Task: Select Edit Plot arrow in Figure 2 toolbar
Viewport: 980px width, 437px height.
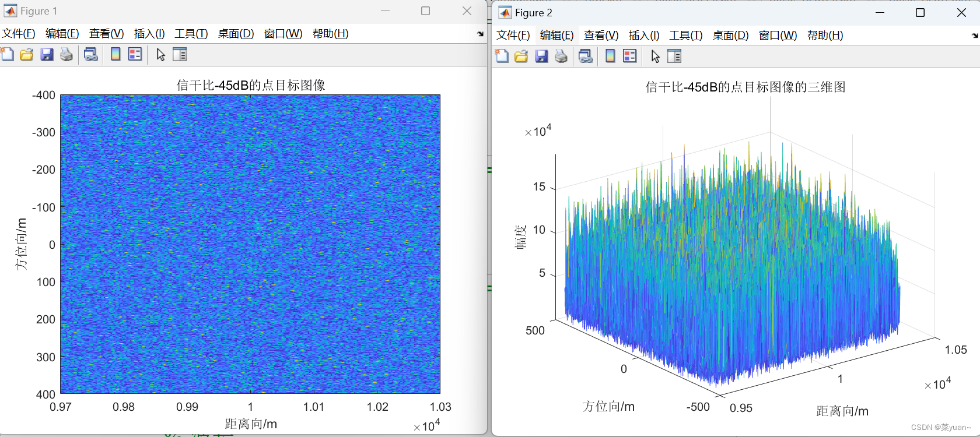Action: [x=655, y=57]
